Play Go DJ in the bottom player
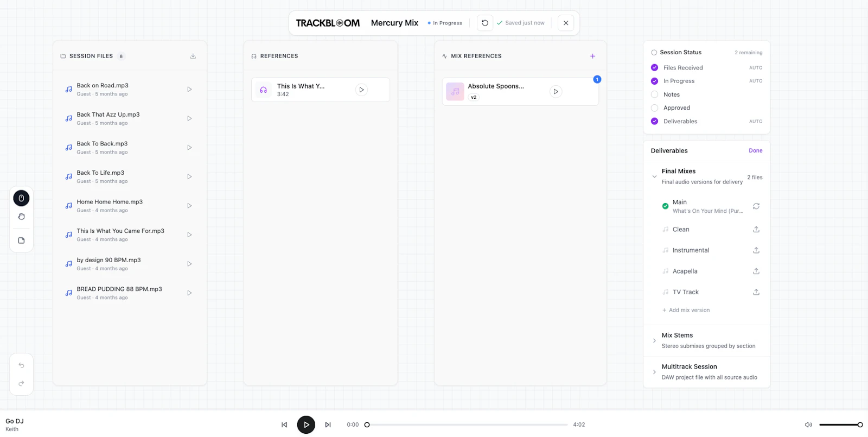Image resolution: width=868 pixels, height=437 pixels. coord(306,425)
